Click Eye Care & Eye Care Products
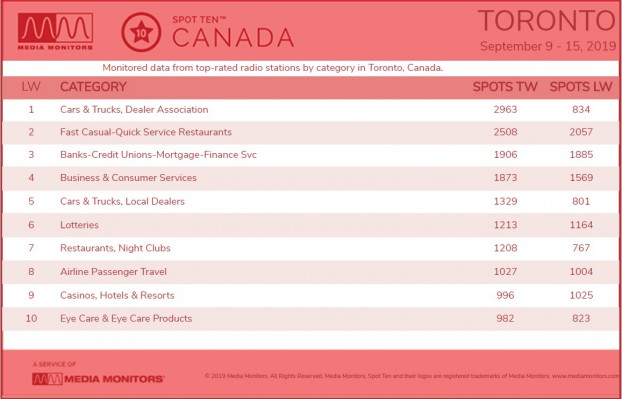This screenshot has width=622, height=399. click(126, 318)
